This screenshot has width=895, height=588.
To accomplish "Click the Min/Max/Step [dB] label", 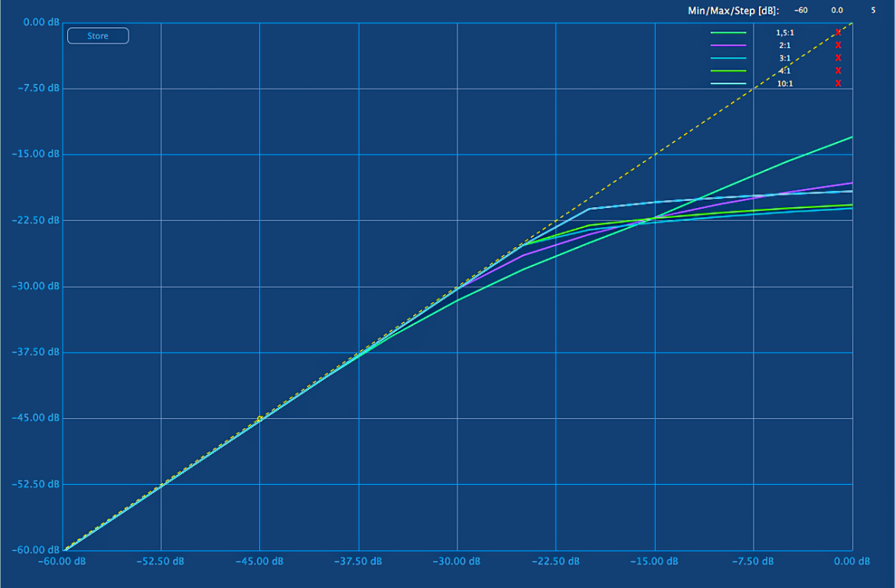I will pos(734,11).
